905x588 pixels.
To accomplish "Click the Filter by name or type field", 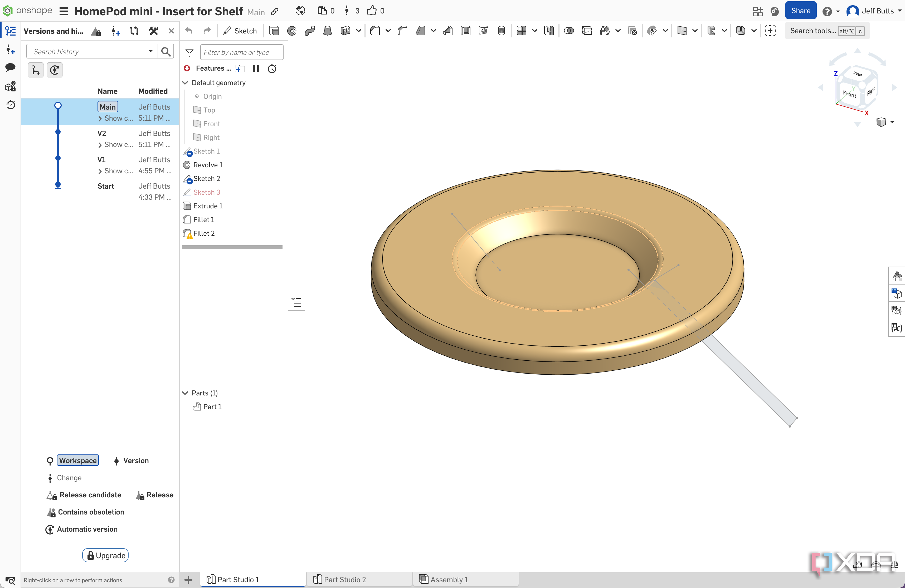I will pyautogui.click(x=242, y=52).
